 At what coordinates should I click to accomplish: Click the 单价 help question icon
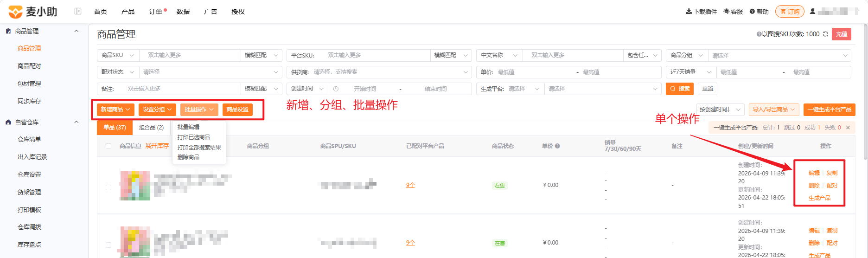[x=557, y=146]
